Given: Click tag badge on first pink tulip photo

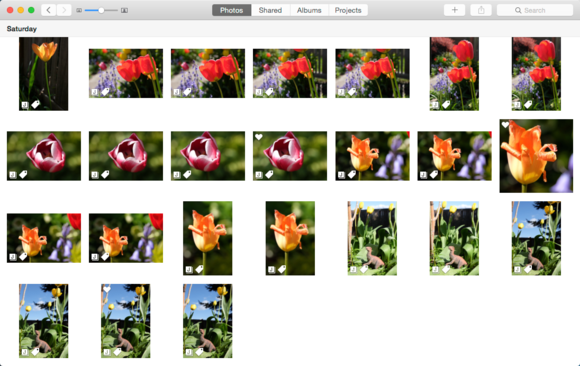Looking at the screenshot, I should point(23,174).
